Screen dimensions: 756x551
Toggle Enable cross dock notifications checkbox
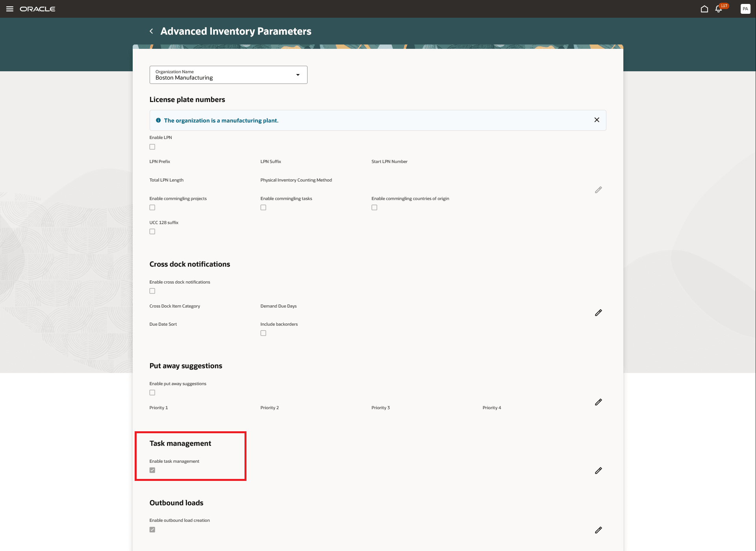tap(152, 291)
